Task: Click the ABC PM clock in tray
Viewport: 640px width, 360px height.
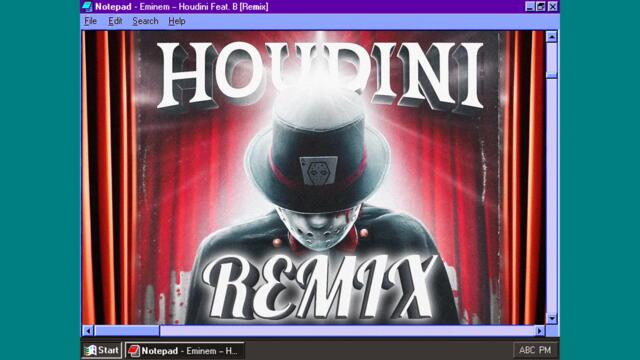Action: pyautogui.click(x=535, y=350)
